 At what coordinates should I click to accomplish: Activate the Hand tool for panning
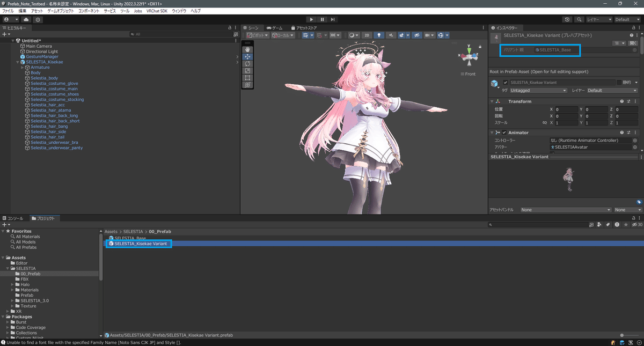click(x=247, y=49)
